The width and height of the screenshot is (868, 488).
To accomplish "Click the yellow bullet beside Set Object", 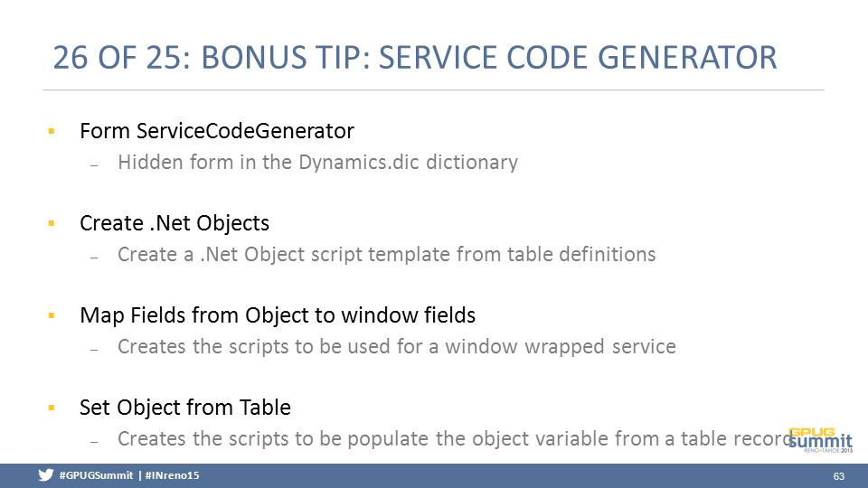I will tap(52, 408).
